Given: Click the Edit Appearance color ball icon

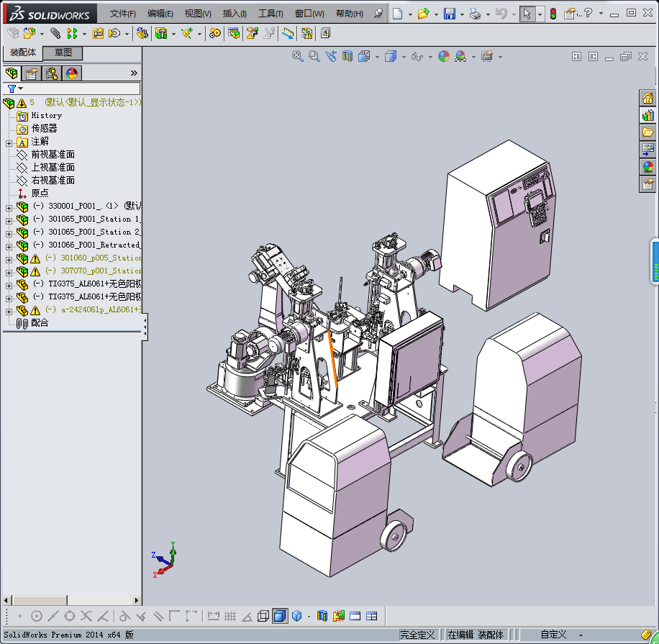Looking at the screenshot, I should click(x=444, y=56).
